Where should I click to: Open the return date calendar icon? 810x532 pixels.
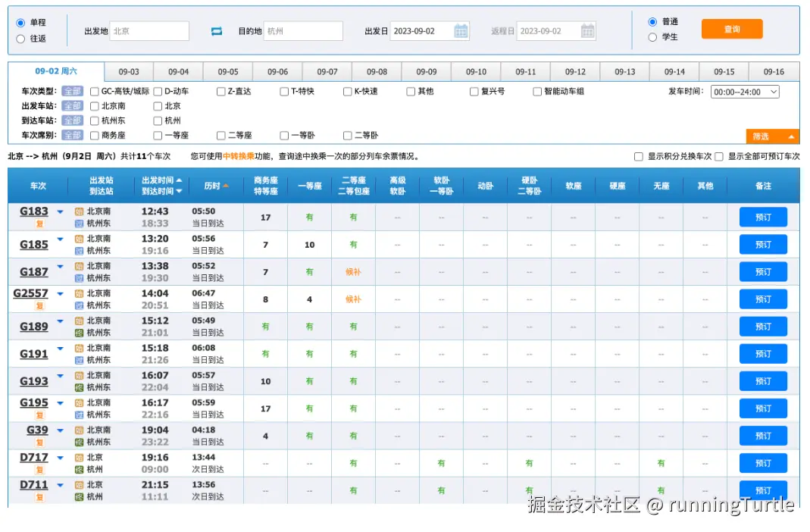(x=587, y=31)
